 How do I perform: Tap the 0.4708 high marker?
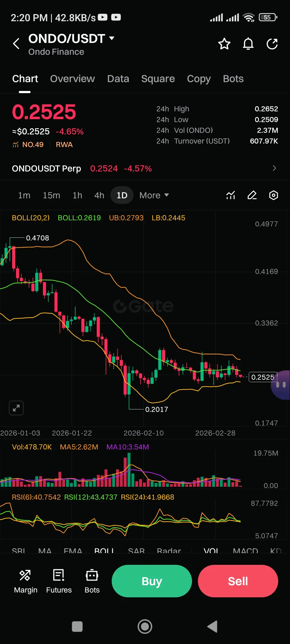(37, 238)
